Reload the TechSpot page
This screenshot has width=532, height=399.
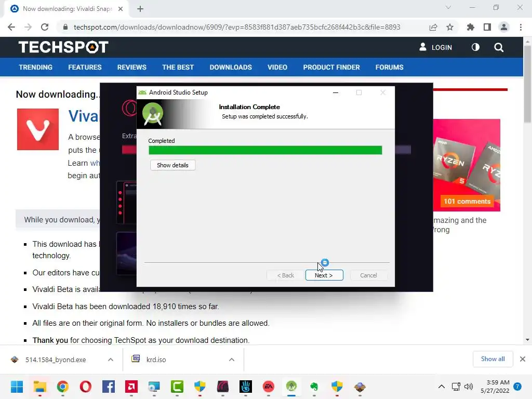pos(45,27)
